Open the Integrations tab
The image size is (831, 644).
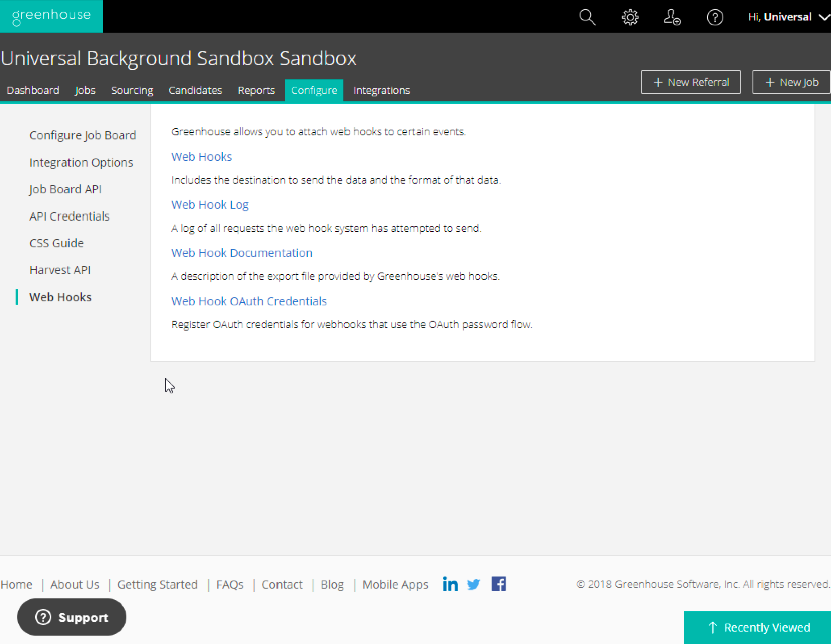(x=381, y=90)
